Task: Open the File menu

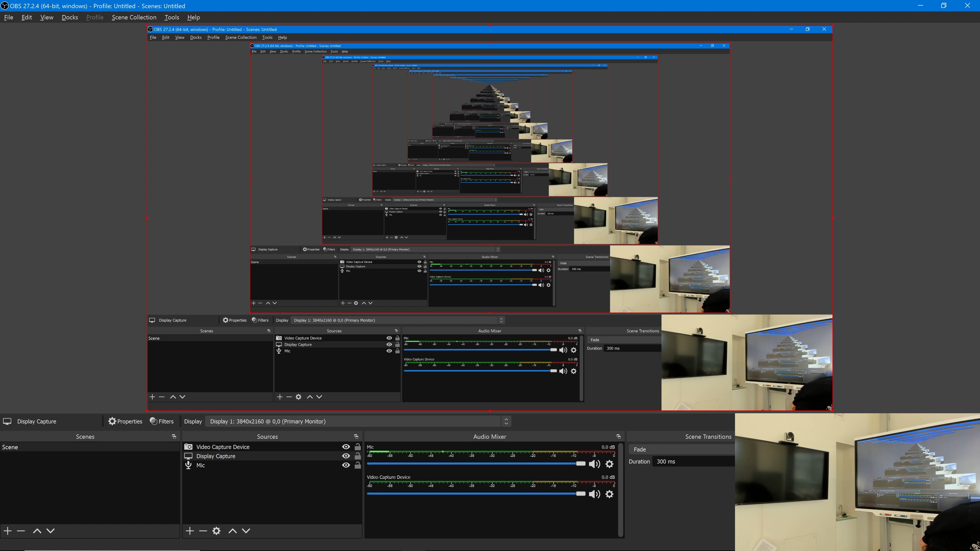Action: click(x=8, y=18)
